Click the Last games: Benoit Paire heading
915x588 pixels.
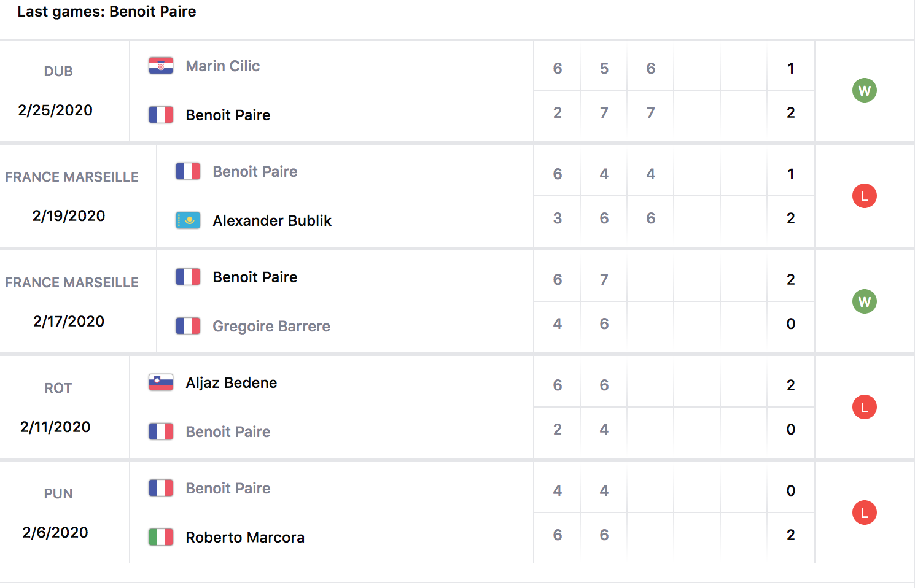point(107,12)
